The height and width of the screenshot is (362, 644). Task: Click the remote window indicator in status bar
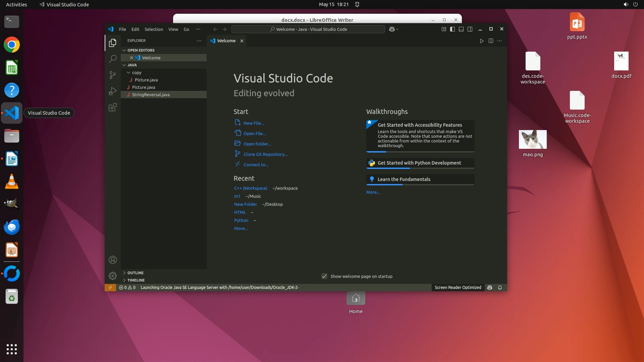110,288
